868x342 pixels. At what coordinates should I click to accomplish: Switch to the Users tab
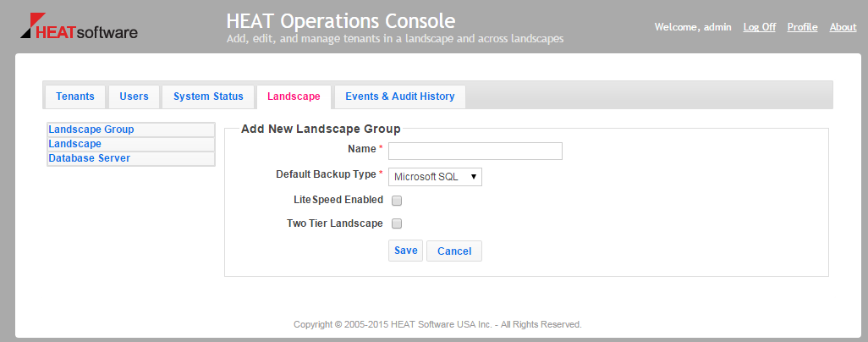(134, 97)
